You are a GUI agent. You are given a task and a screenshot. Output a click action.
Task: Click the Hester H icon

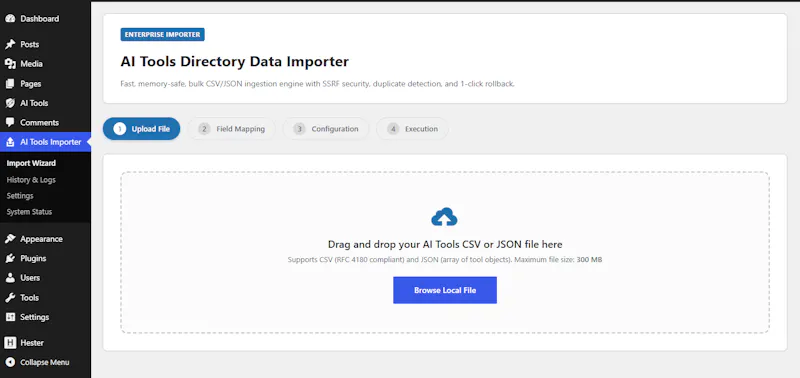[x=10, y=343]
